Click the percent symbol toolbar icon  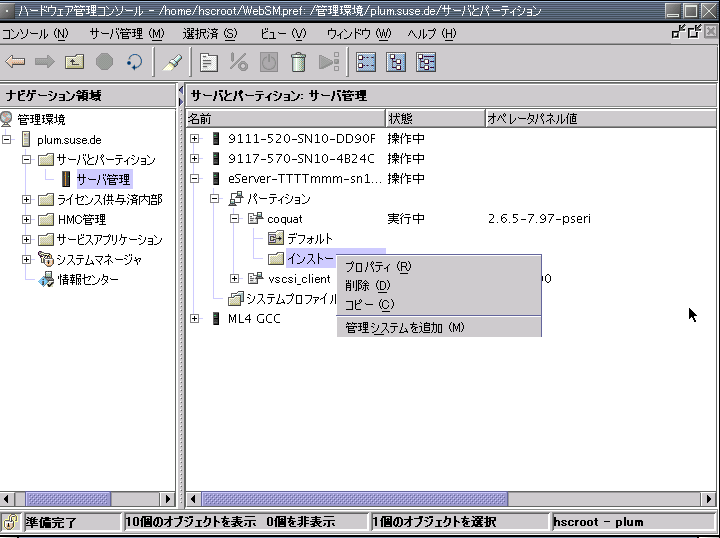tap(239, 62)
